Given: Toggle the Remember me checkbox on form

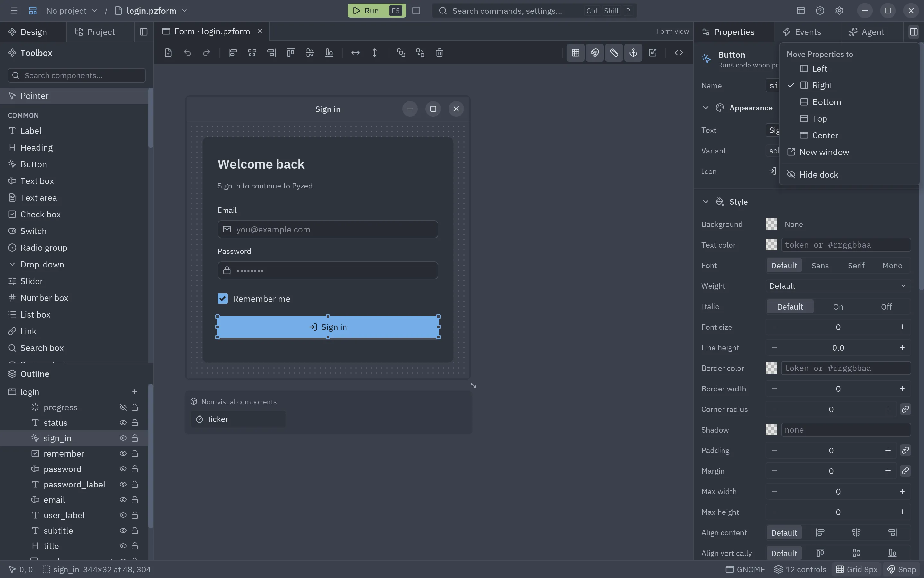Looking at the screenshot, I should tap(223, 299).
